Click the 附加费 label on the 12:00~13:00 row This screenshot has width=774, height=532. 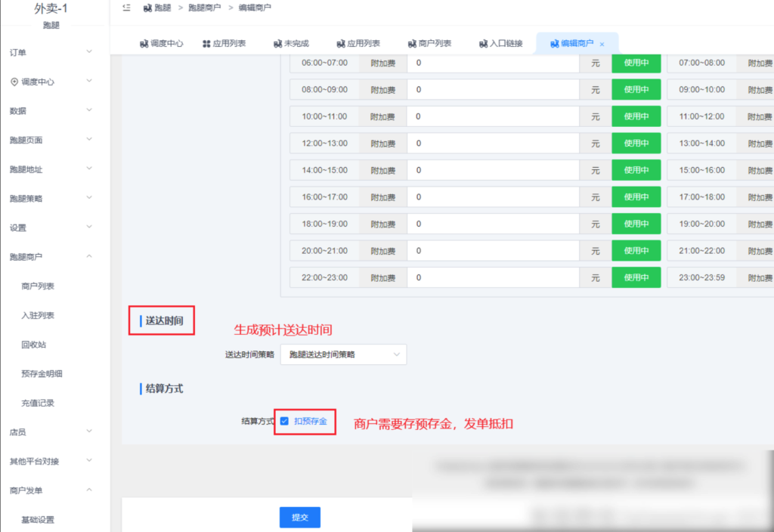(x=382, y=143)
